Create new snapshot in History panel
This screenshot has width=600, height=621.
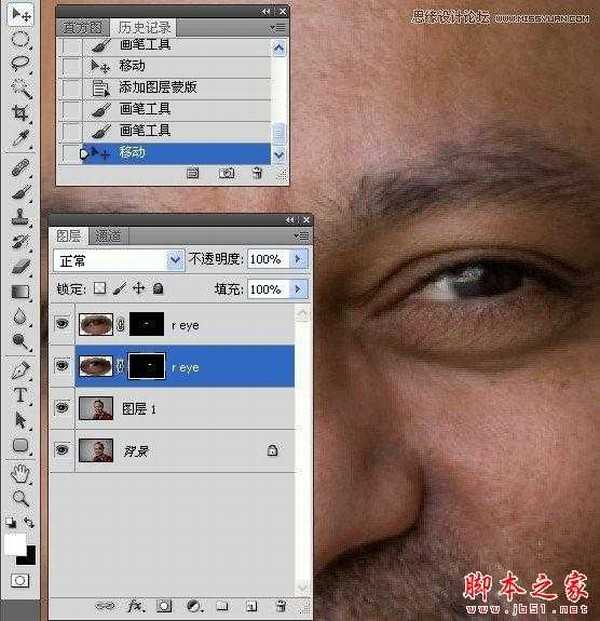click(227, 173)
